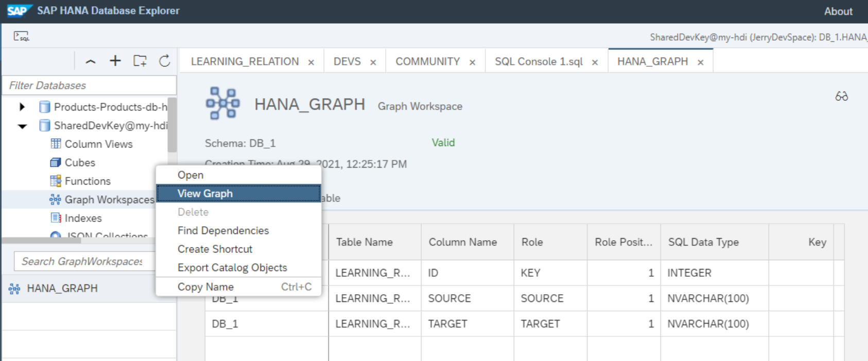Click the tree vertical scrollbar
Screen dimensions: 868x361
172,125
